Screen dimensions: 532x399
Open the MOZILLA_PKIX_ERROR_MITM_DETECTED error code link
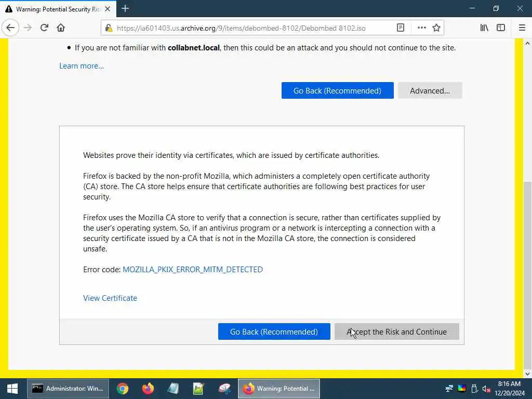click(193, 270)
